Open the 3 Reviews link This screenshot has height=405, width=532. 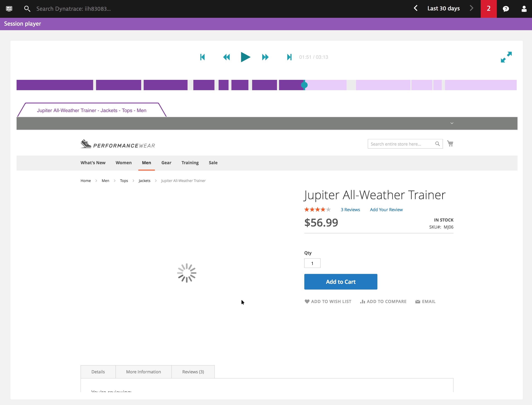(x=350, y=210)
